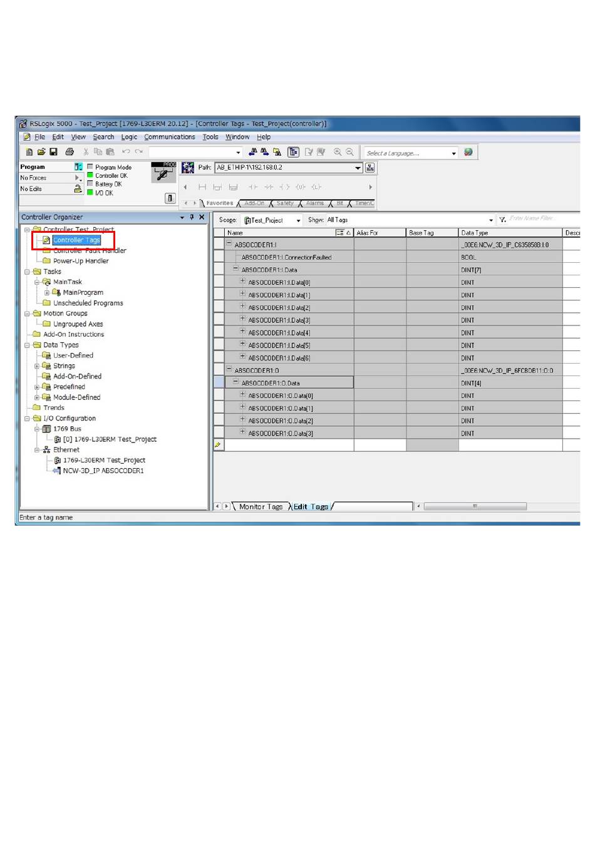Open the Path dropdown
The image size is (595, 868).
click(358, 168)
